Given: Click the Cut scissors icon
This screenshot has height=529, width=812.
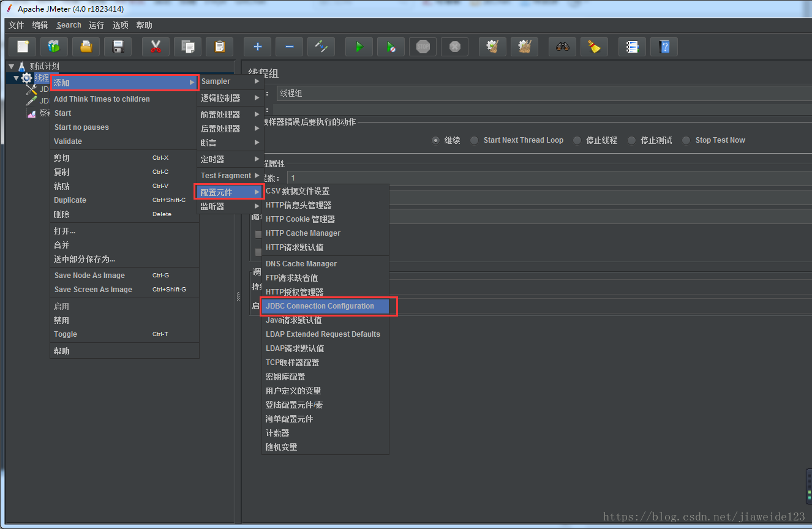Looking at the screenshot, I should coord(156,47).
